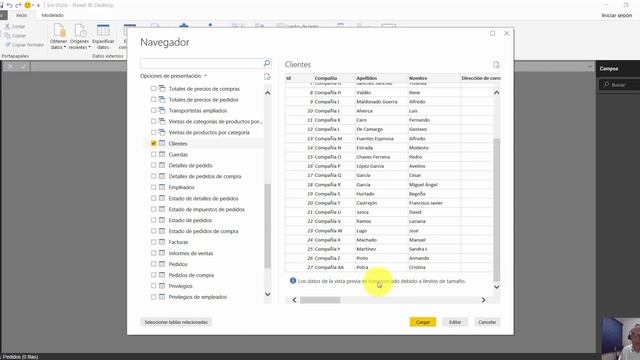Click the preview grid scroll up arrow
640x360 pixels.
click(x=496, y=93)
